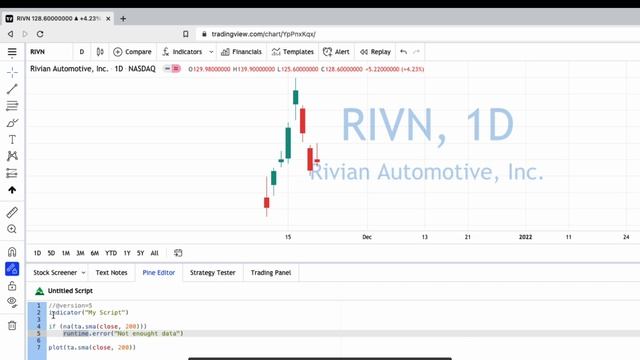Screen dimensions: 640x360
Task: Set chart range to 1D
Action: (x=37, y=253)
